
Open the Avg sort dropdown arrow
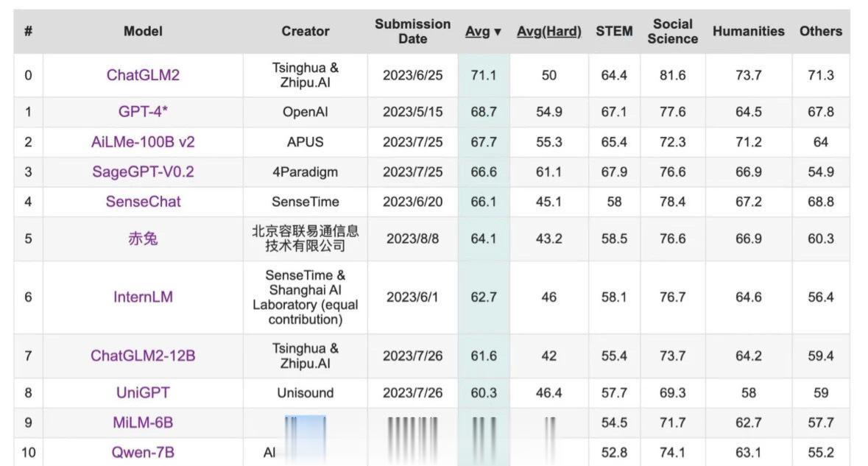click(x=497, y=31)
